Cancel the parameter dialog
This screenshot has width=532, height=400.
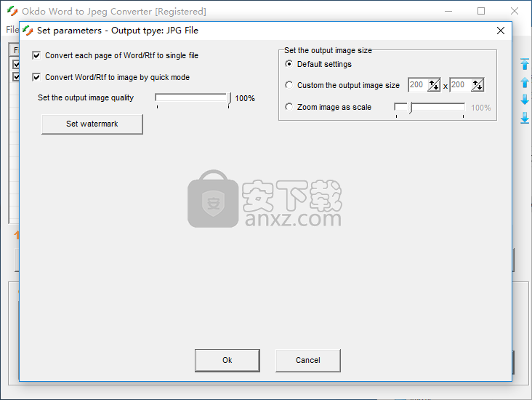pos(308,360)
